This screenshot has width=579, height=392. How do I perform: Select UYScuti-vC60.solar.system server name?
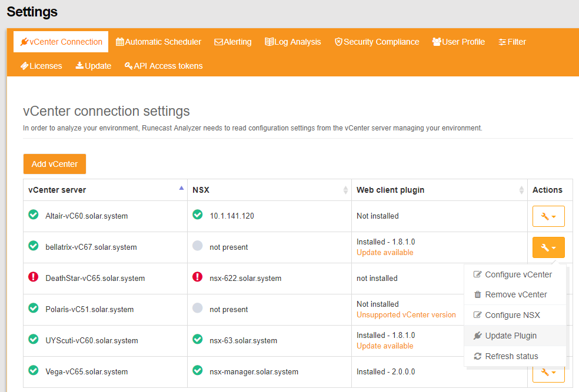coord(92,341)
